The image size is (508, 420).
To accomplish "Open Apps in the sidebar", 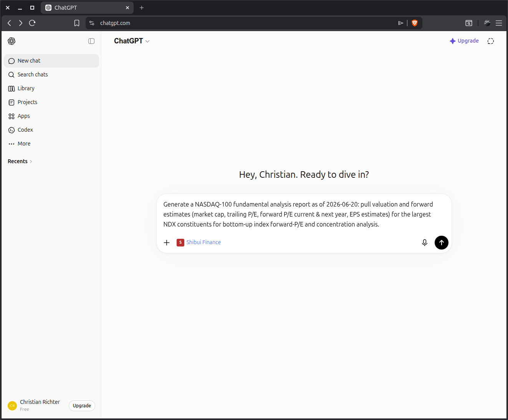I will coord(51,116).
